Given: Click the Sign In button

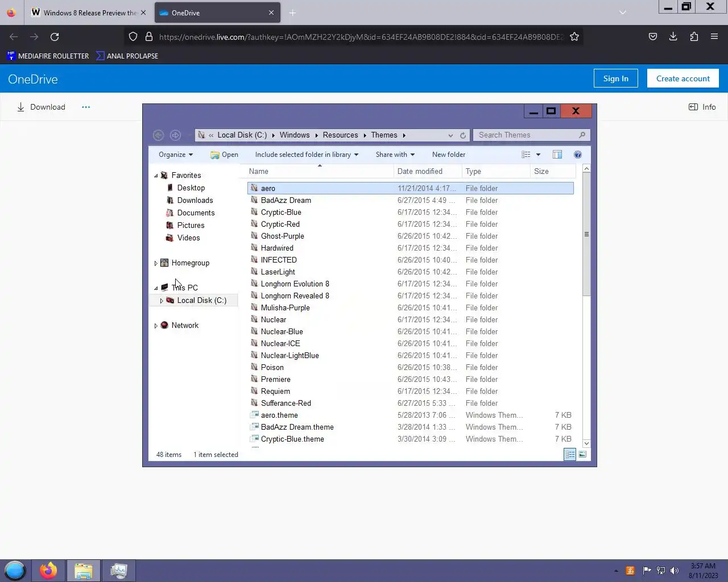Looking at the screenshot, I should [x=616, y=78].
